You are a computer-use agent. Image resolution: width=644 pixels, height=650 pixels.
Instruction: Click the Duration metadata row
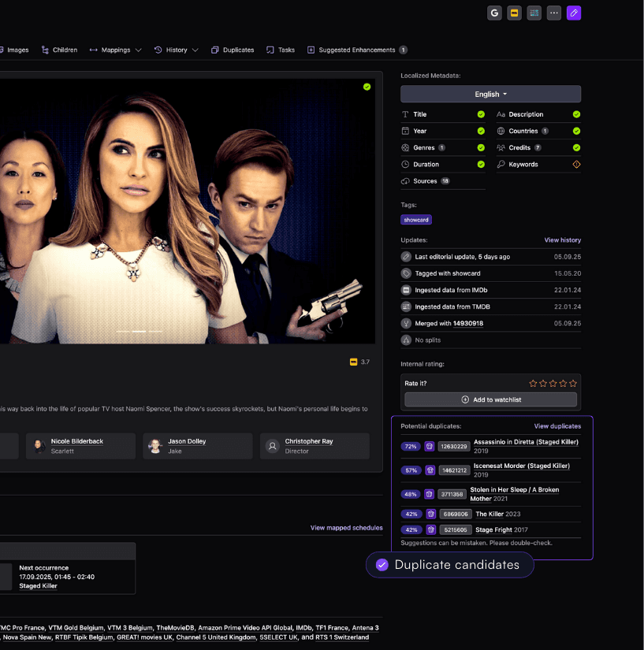pos(443,164)
